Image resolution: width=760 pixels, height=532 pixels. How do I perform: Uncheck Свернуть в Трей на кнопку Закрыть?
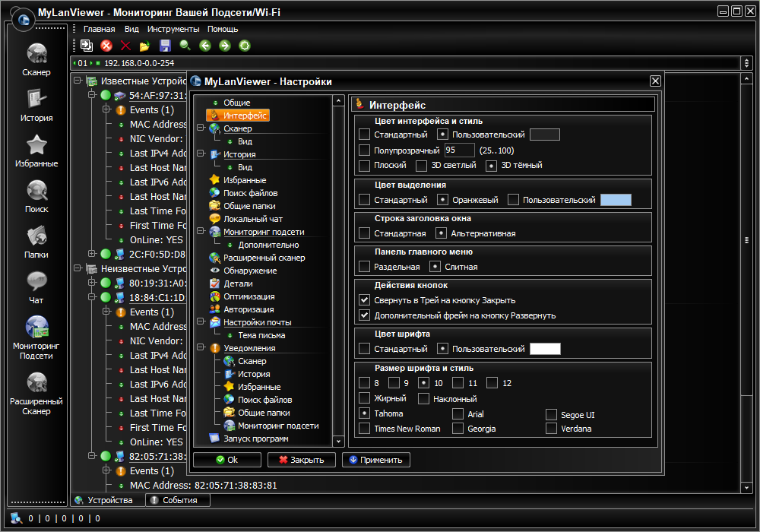click(x=365, y=300)
